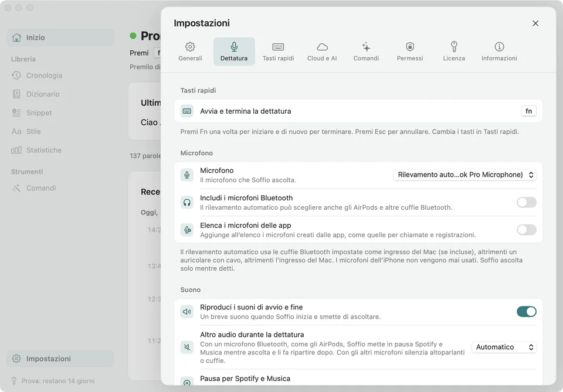This screenshot has width=563, height=392.
Task: Open Cronologia in the sidebar
Action: pyautogui.click(x=60, y=76)
